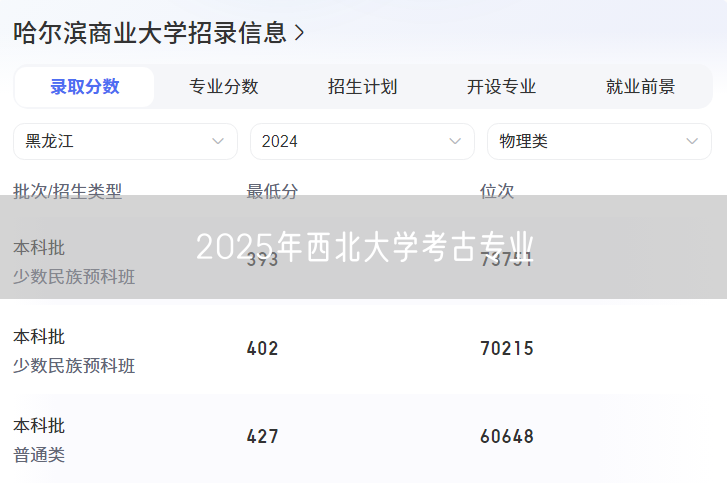
Task: Expand the 黑龙江 province dropdown
Action: (x=125, y=141)
